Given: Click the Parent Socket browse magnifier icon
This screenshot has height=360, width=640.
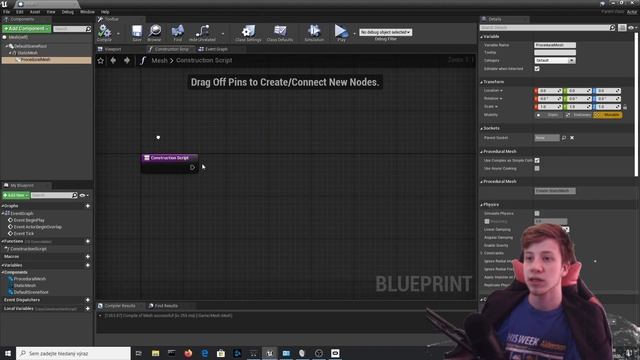Looking at the screenshot, I should click(564, 138).
